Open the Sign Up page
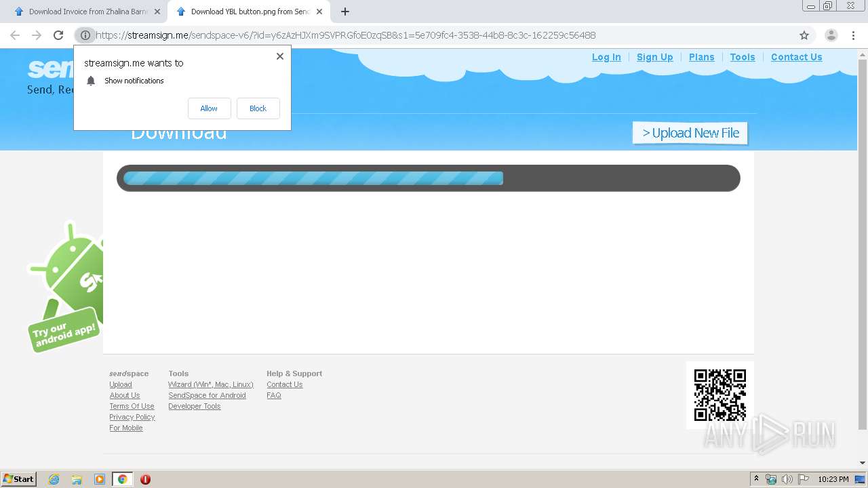The width and height of the screenshot is (868, 488). tap(654, 57)
